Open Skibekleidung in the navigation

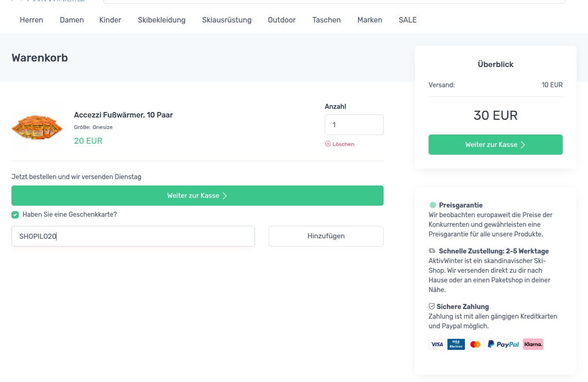(x=162, y=20)
